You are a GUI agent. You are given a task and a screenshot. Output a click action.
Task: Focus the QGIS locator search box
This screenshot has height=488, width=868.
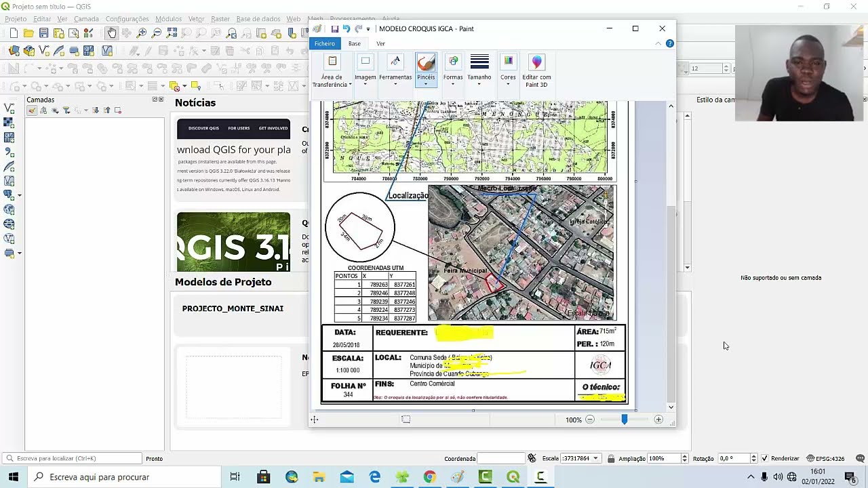[x=72, y=459]
